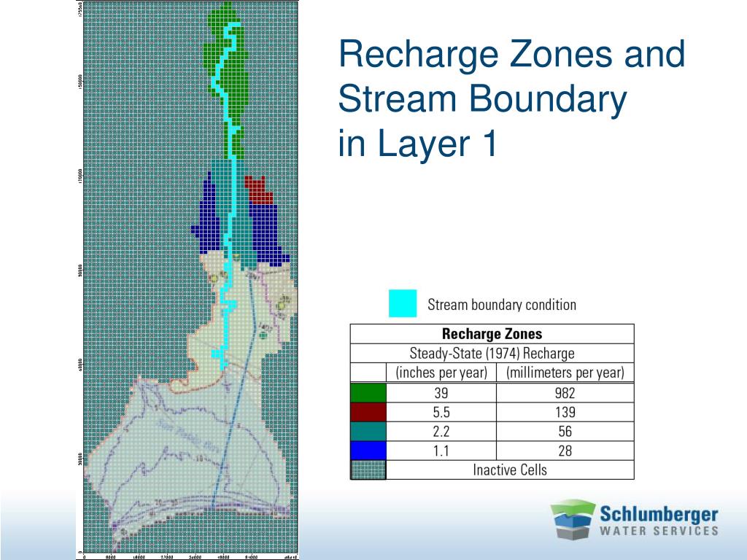Click the Recharge Zones table header
The height and width of the screenshot is (560, 747).
point(492,334)
